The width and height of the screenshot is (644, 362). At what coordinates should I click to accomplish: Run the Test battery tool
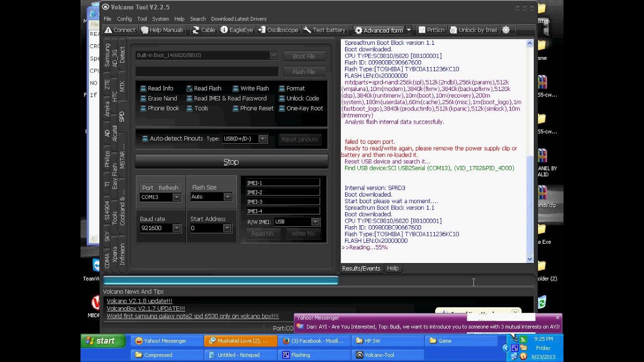pos(325,30)
